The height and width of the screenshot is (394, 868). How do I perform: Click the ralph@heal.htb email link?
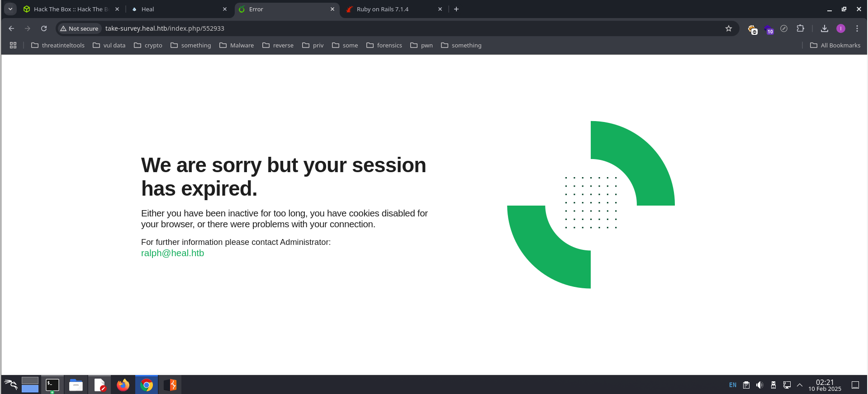click(172, 253)
